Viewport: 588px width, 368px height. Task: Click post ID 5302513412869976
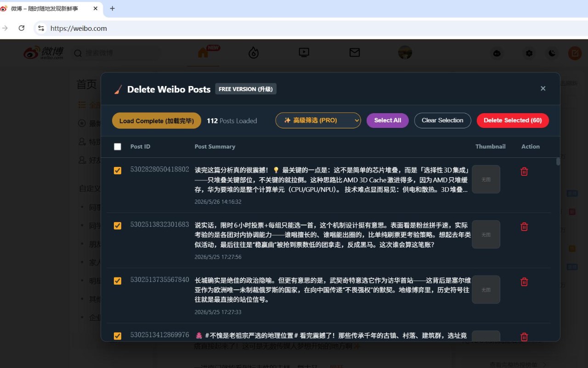pyautogui.click(x=160, y=335)
